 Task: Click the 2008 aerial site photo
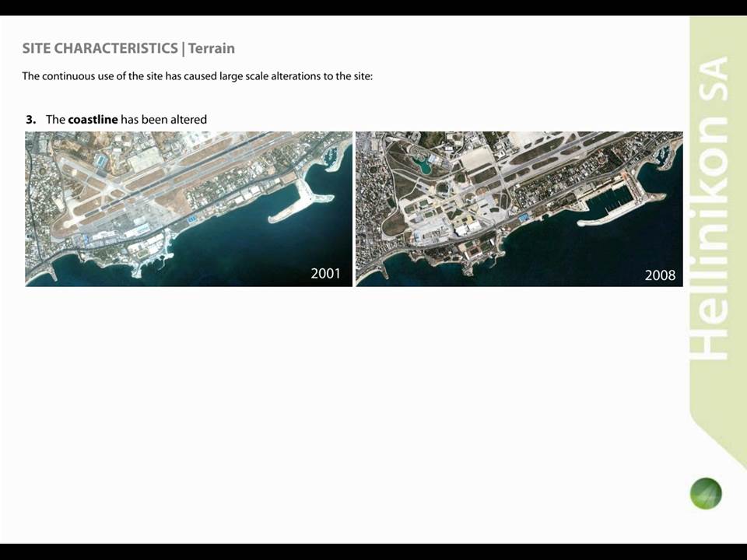[x=519, y=209]
